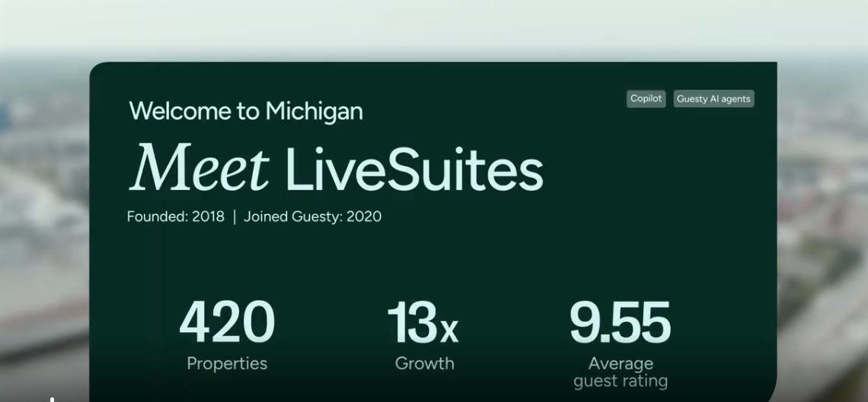
Task: Select the Guesty AI agents tag
Action: pyautogui.click(x=714, y=99)
